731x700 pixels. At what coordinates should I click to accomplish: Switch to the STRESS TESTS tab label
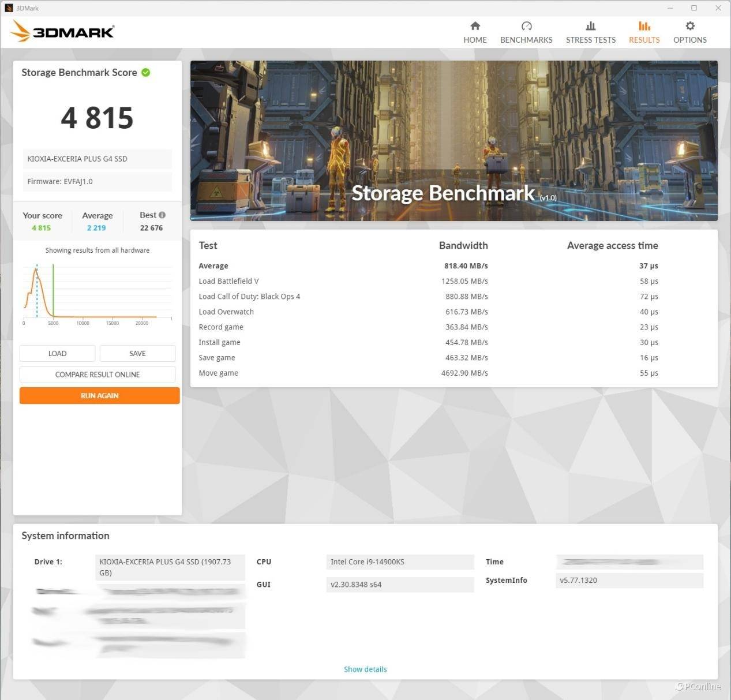pos(590,40)
